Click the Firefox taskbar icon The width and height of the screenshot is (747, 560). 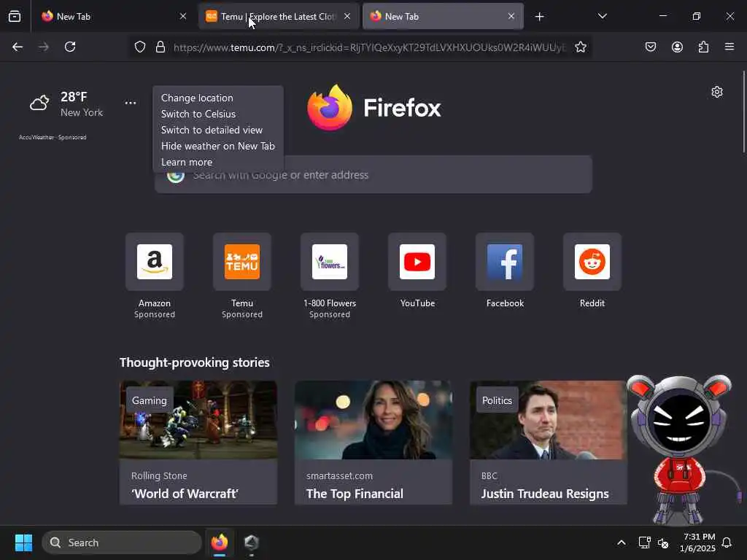point(220,542)
